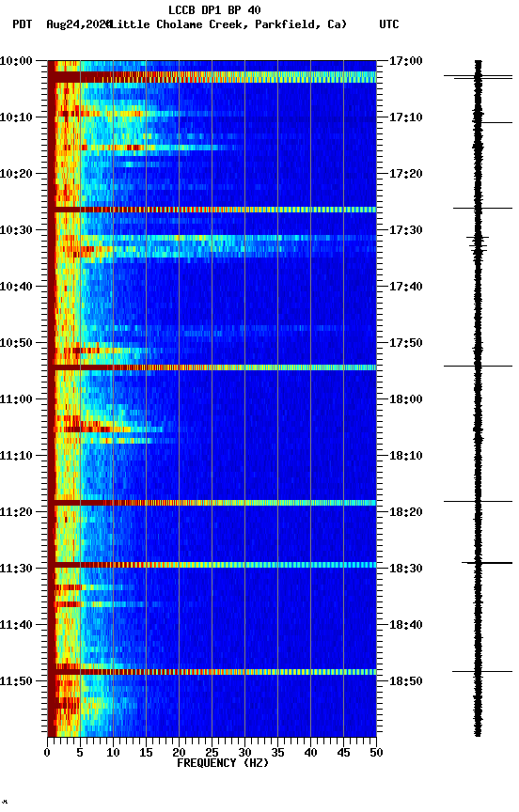The image size is (519, 812).
Task: Click the broadband spectrogram band near 11:18
Action: [212, 503]
